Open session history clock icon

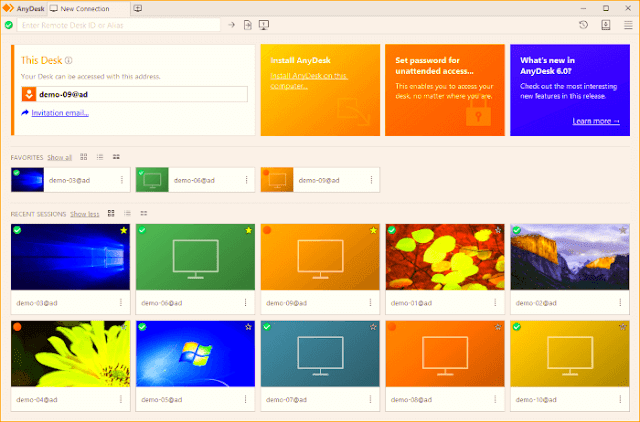pos(583,25)
